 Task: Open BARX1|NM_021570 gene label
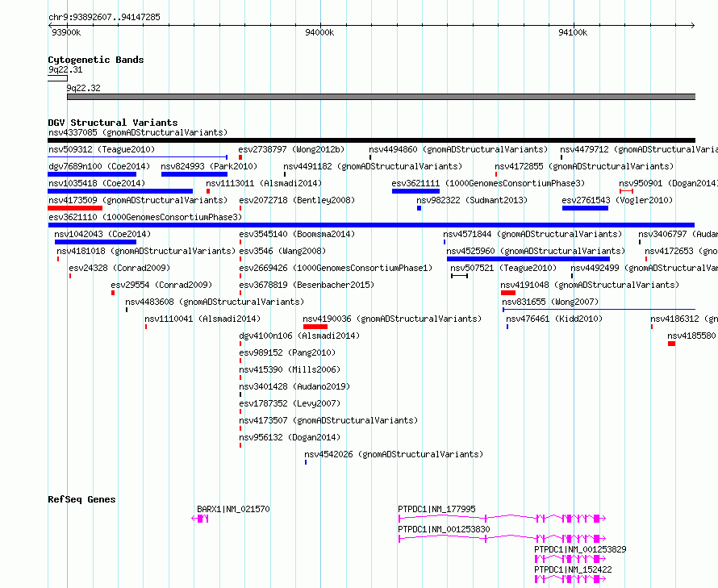(233, 509)
